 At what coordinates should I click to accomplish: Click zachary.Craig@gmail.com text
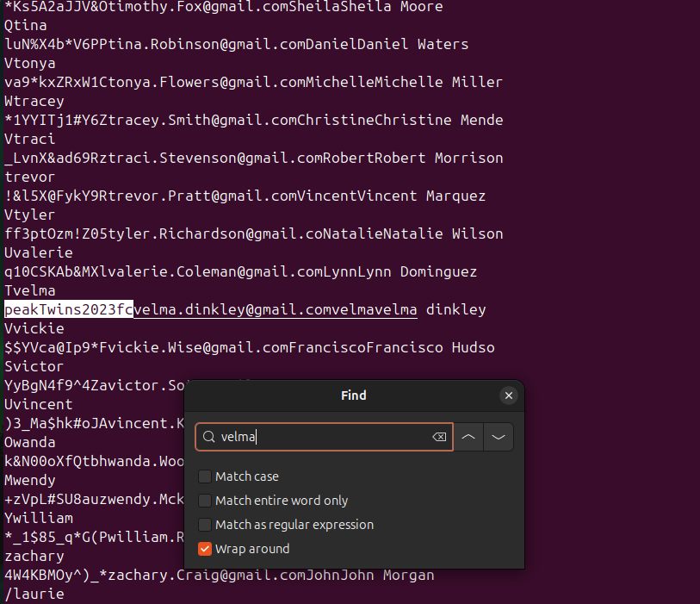207,575
